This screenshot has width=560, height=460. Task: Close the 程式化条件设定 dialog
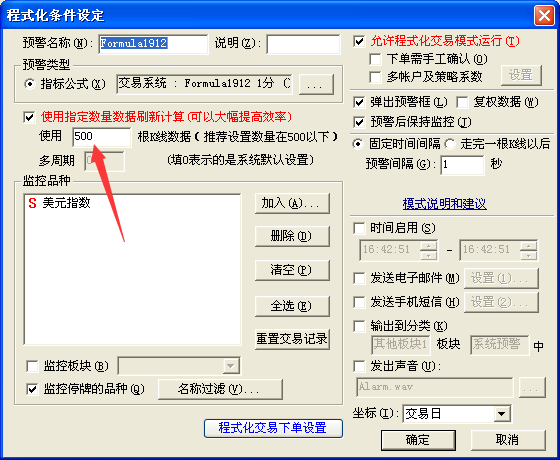tap(544, 15)
